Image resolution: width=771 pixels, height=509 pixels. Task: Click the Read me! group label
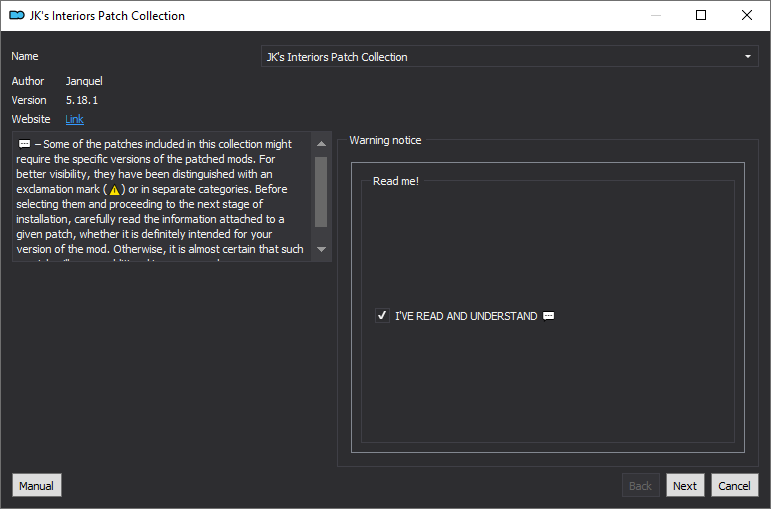pyautogui.click(x=396, y=181)
